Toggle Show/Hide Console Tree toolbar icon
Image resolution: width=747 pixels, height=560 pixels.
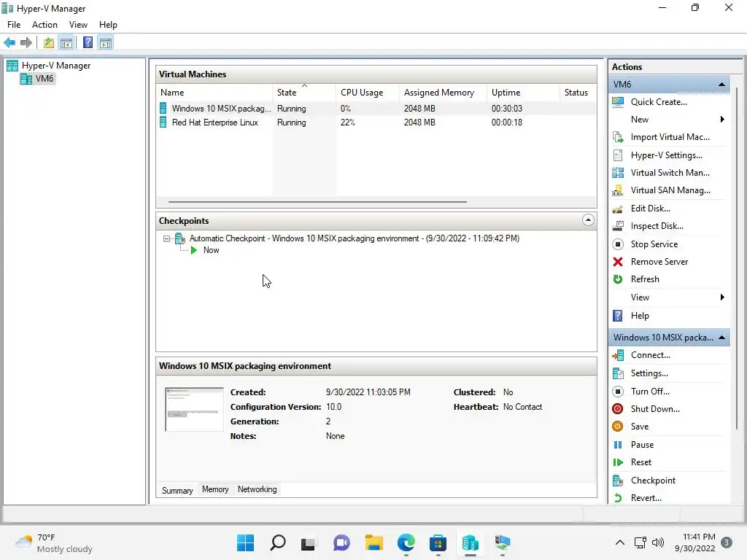66,43
